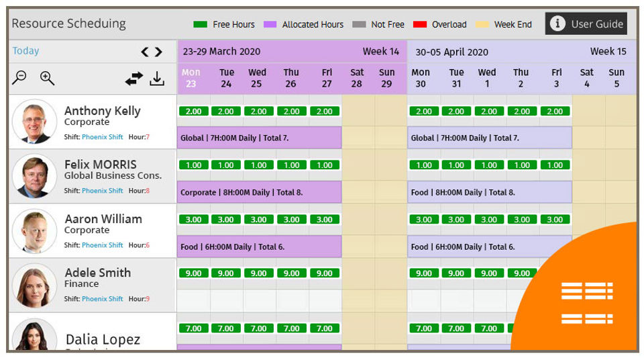Open Aaron William's Food allocation in Week 15
This screenshot has height=358, width=644.
490,247
